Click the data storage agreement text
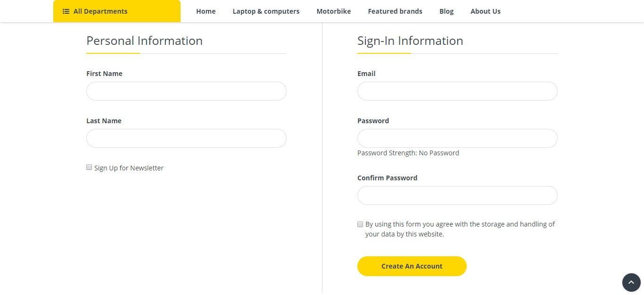The height and width of the screenshot is (295, 644). pos(460,229)
